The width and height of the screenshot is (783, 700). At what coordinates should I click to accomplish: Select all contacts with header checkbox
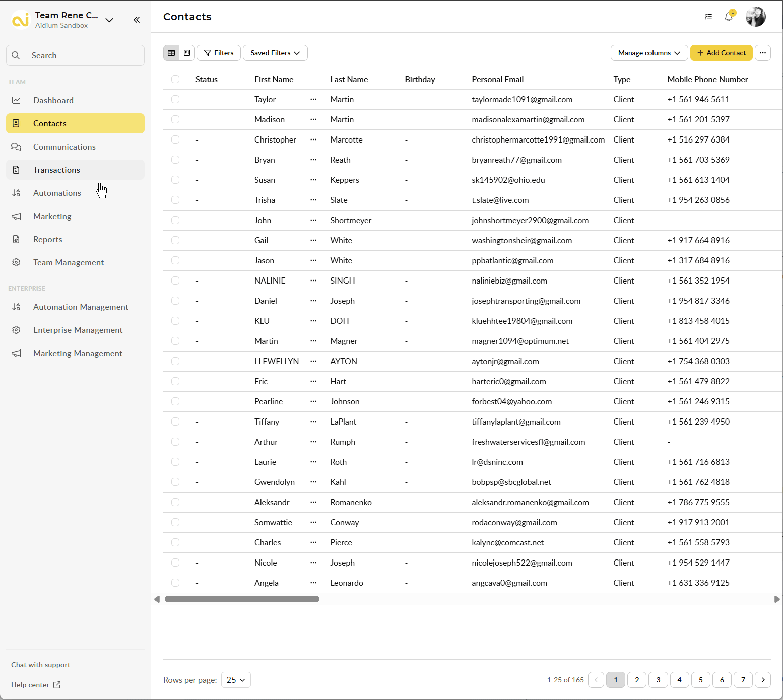pyautogui.click(x=175, y=79)
